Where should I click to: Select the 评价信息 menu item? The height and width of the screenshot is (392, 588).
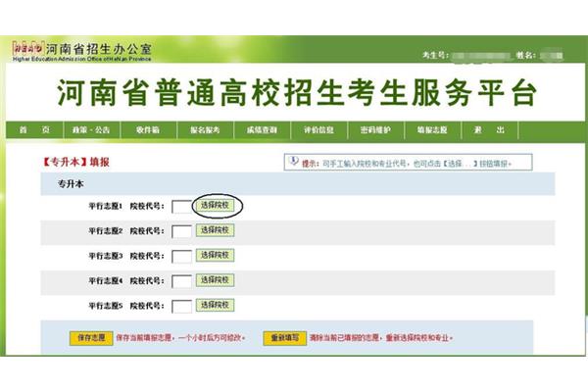click(x=318, y=129)
